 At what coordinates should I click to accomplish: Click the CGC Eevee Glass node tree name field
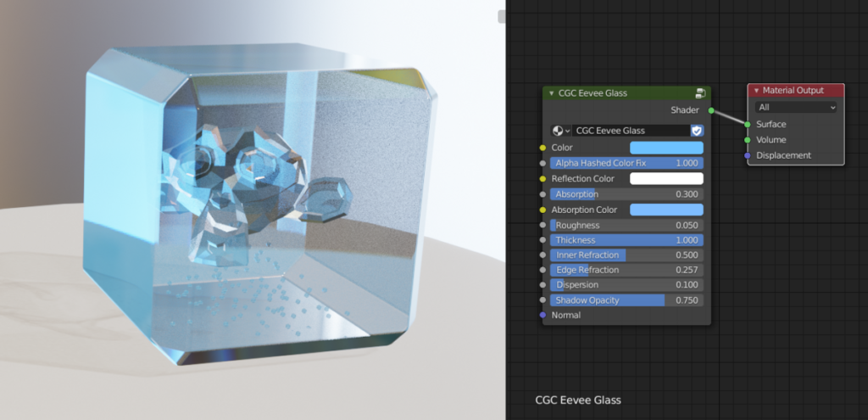click(x=631, y=131)
